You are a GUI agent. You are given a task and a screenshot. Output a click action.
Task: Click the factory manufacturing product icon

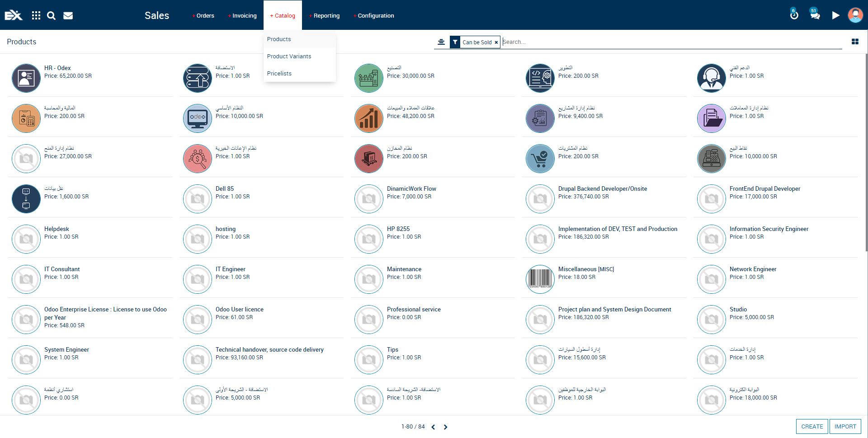pos(369,78)
